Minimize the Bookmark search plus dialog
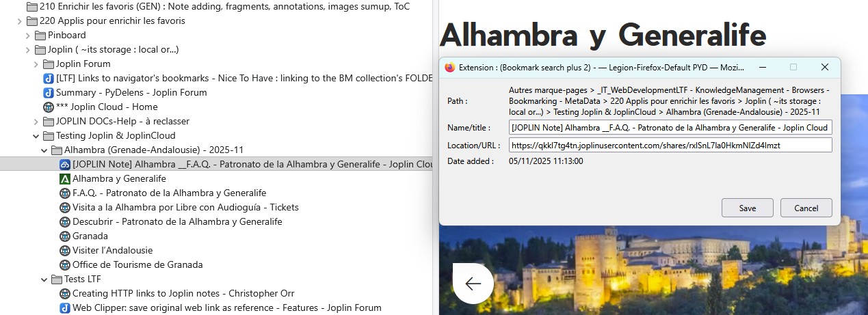The image size is (868, 315). [x=762, y=67]
